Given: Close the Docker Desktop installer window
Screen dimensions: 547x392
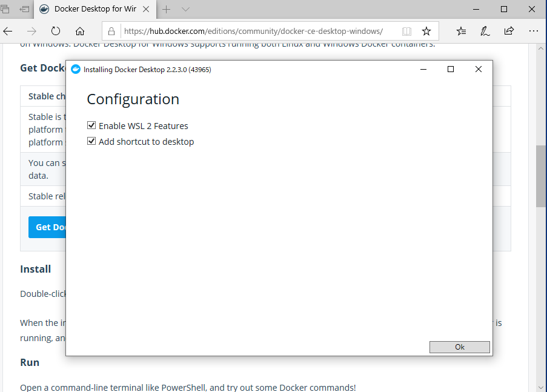Looking at the screenshot, I should tap(479, 69).
